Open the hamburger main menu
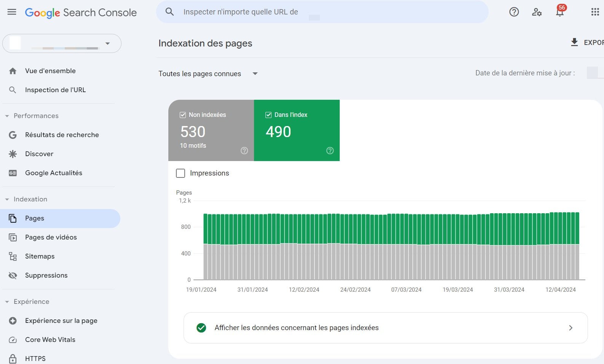This screenshot has height=364, width=604. [12, 12]
